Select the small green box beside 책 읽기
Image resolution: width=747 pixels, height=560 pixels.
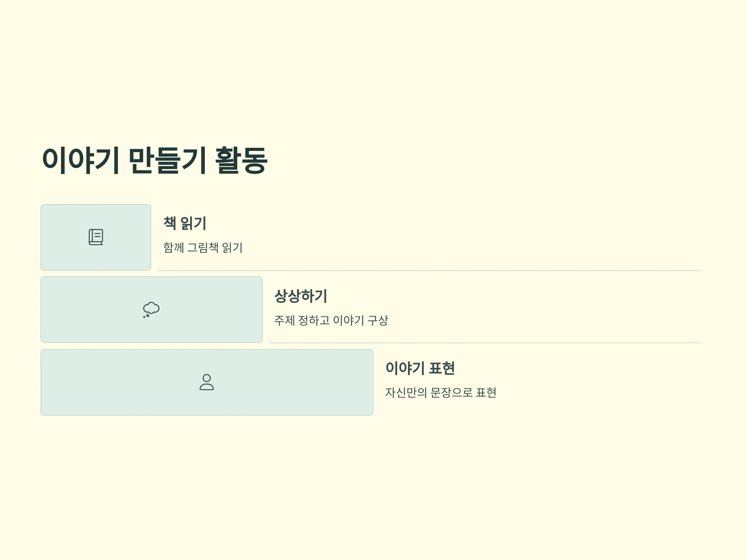pyautogui.click(x=96, y=237)
